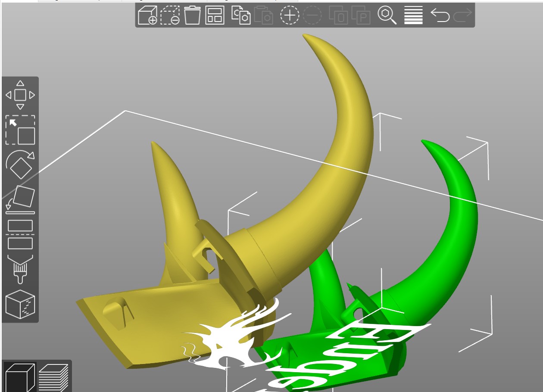543x392 pixels.
Task: Open Variable layer height tool
Action: 413,16
